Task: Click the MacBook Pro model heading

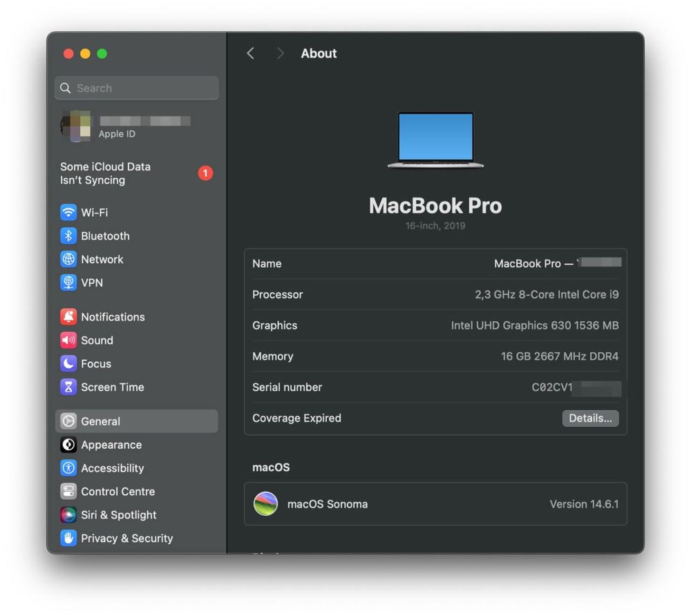Action: [x=435, y=206]
